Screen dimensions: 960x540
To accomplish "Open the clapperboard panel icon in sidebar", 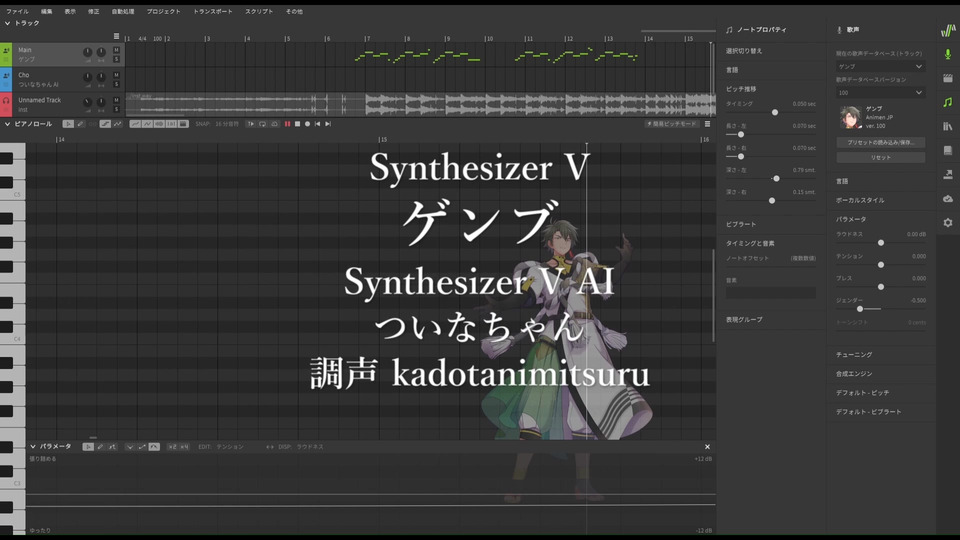I will pyautogui.click(x=947, y=78).
